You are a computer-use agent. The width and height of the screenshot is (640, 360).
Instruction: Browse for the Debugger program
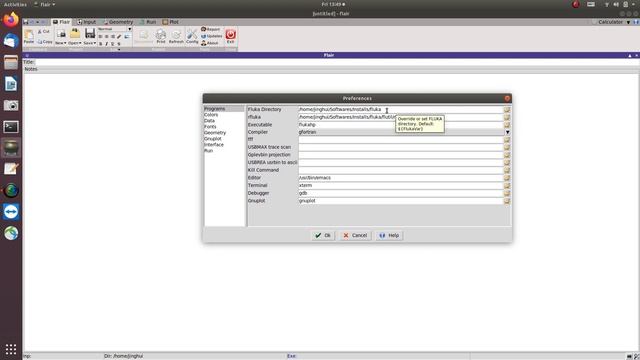[507, 193]
